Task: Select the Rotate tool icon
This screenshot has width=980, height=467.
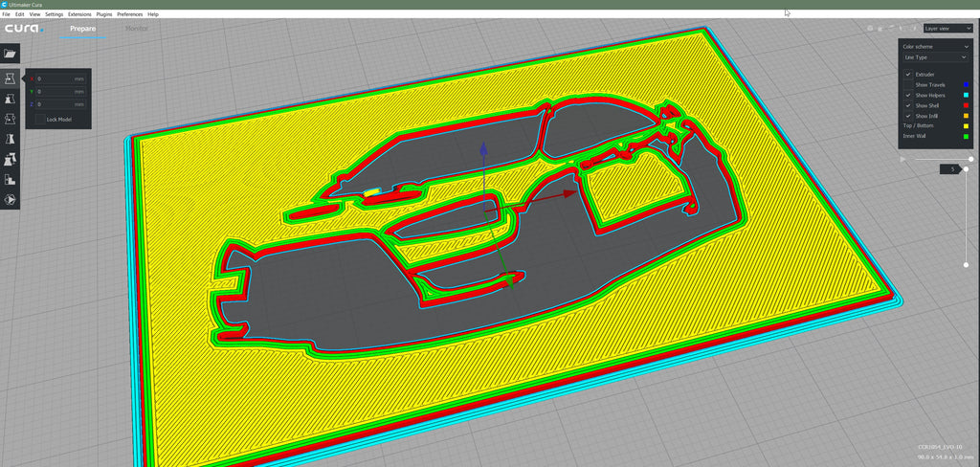Action: [10, 119]
